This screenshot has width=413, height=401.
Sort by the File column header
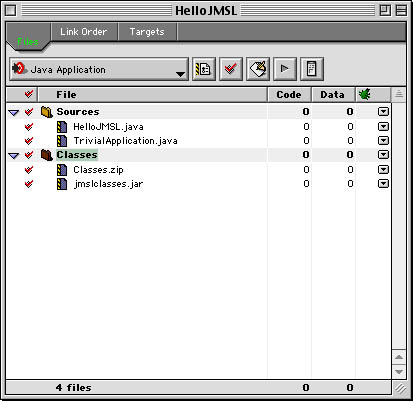153,95
